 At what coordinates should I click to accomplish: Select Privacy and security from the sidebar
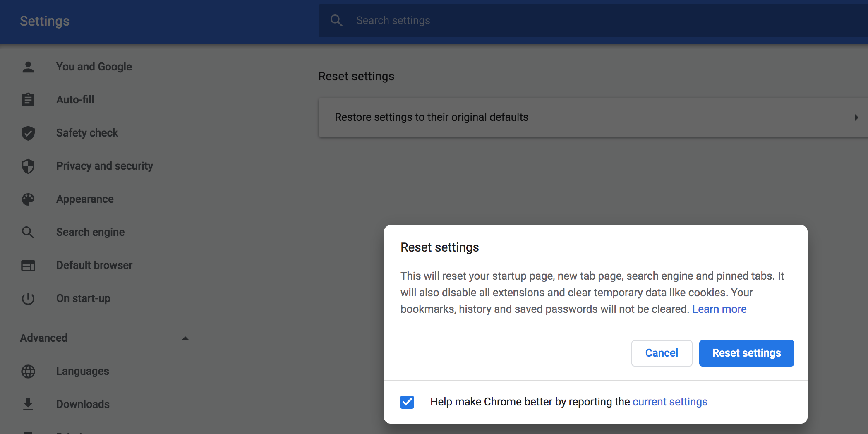[x=104, y=166]
